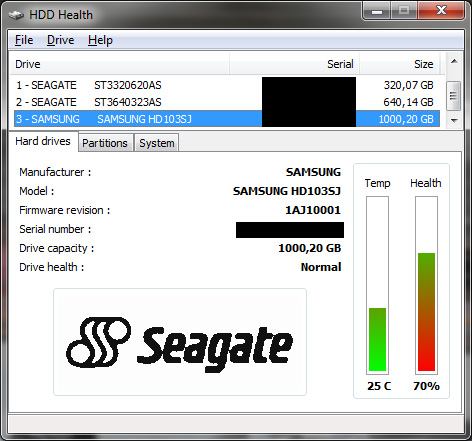Minimize the HDD Health window
472x441 pixels.
point(377,11)
